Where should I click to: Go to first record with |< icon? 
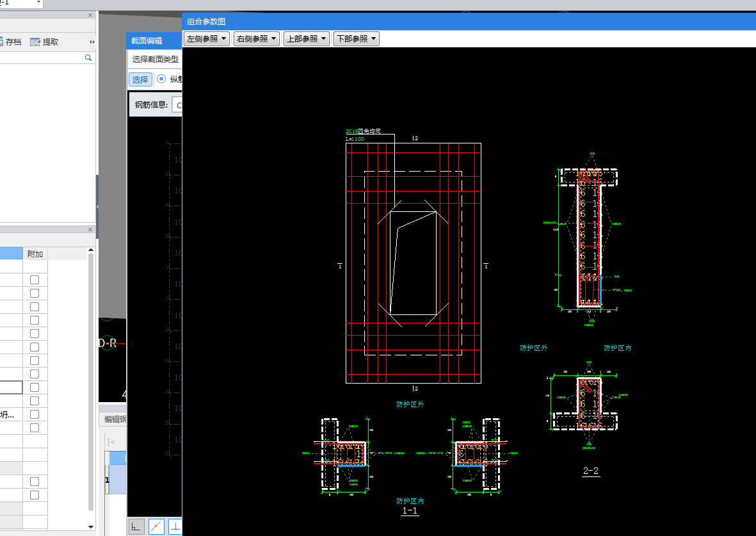tap(112, 442)
